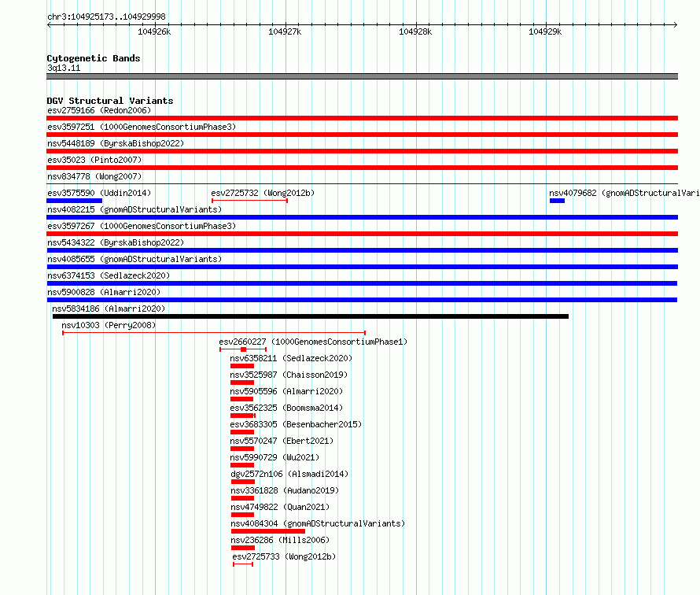Open nsv4085655 (gnomADStructuralVariants) label
Image resolution: width=700 pixels, height=595 pixels.
[134, 259]
